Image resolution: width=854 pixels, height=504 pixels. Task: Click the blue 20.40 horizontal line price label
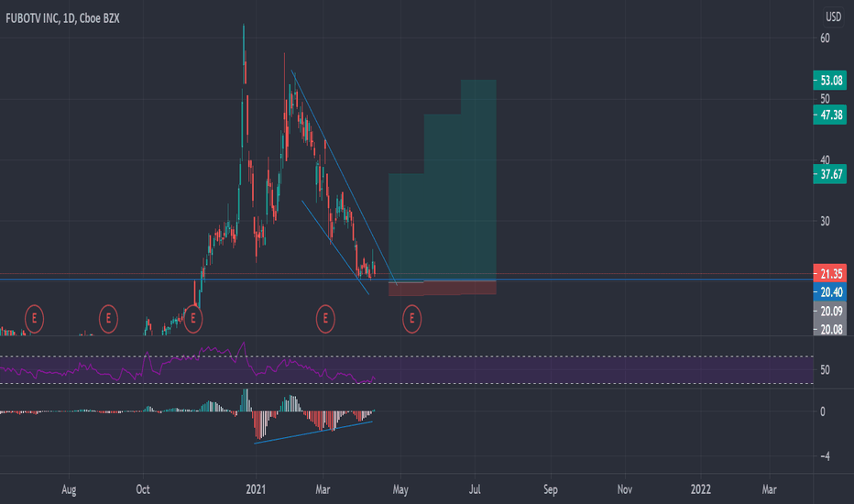(x=829, y=292)
